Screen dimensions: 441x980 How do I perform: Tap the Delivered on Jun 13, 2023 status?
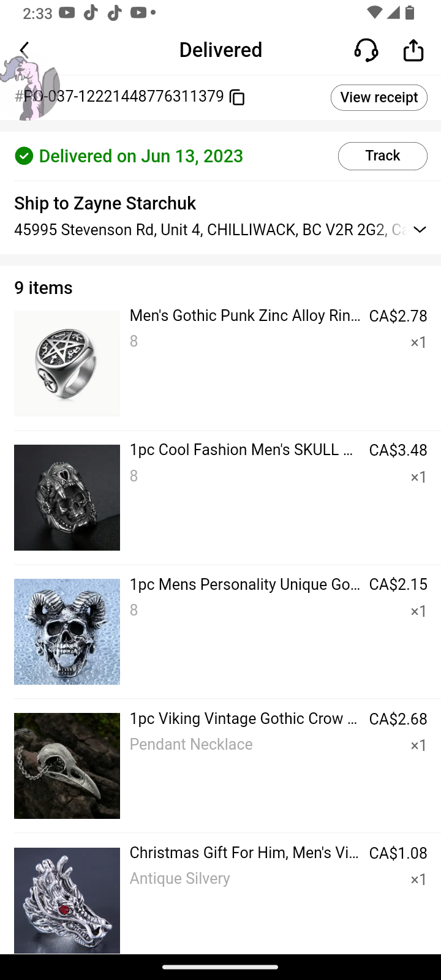coord(141,156)
